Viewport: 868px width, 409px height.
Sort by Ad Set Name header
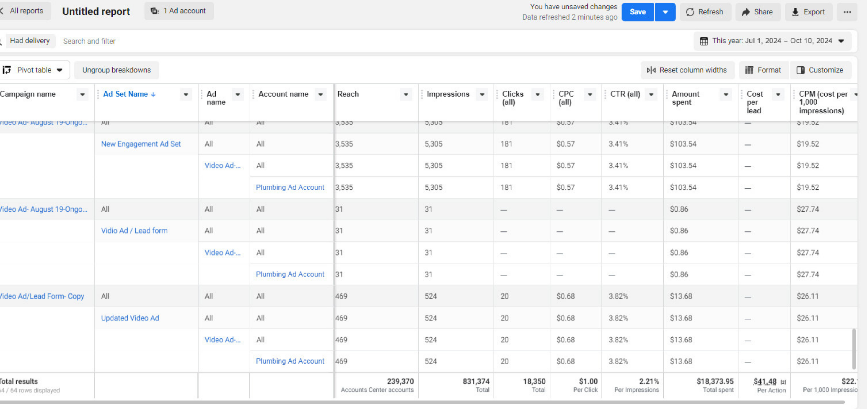click(129, 94)
